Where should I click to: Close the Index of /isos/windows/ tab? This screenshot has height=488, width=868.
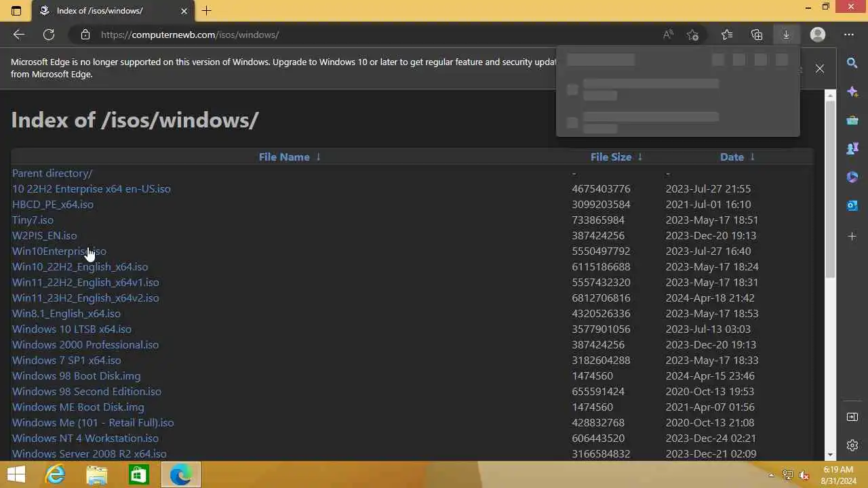coord(184,11)
